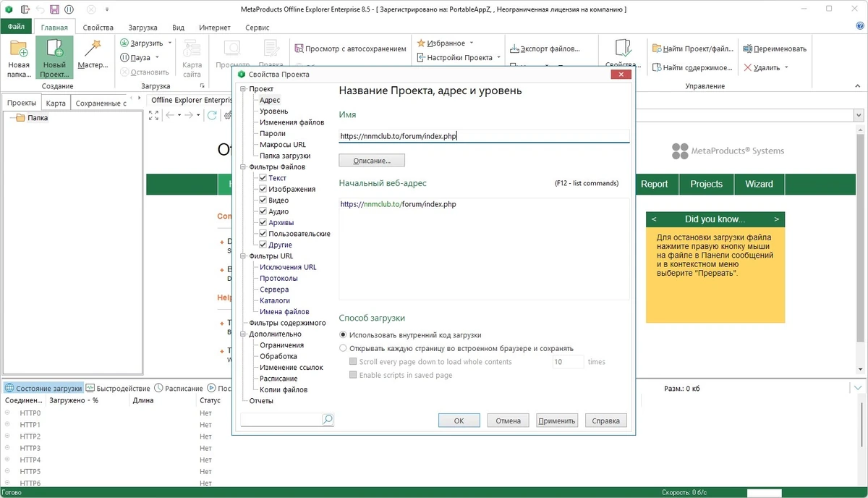Click Экспорт файлов in the ribbon
Screen dimensions: 868x498
click(x=545, y=48)
